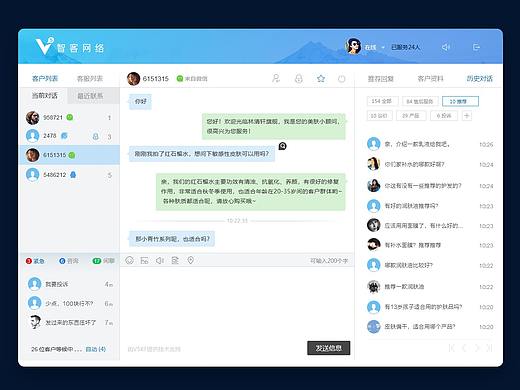Select the 闲聊 filter with green badge

click(104, 261)
